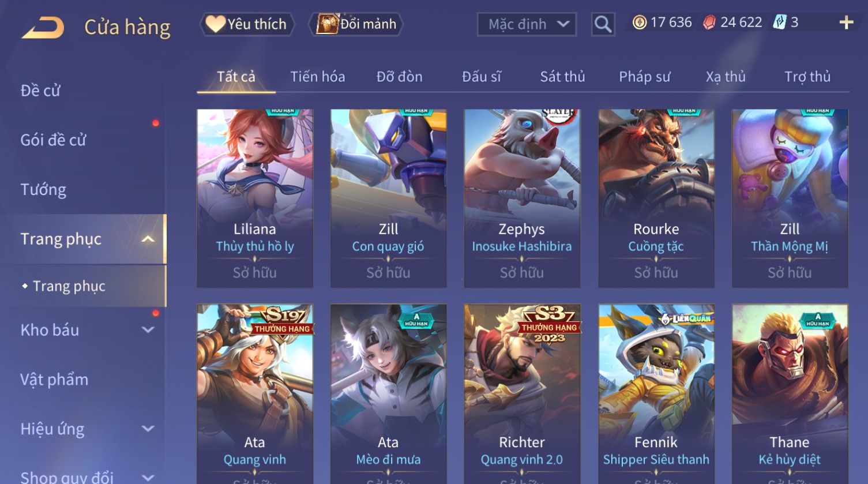Go to Tướng in sidebar
This screenshot has height=484, width=868.
[43, 189]
